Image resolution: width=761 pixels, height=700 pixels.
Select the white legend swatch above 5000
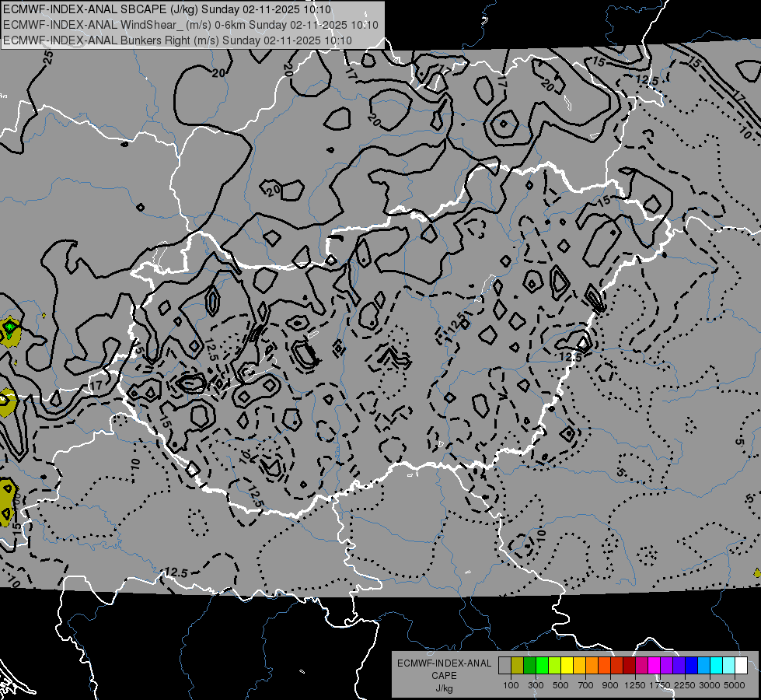742,666
